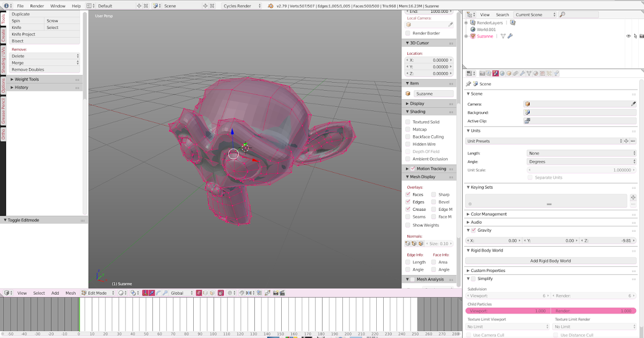Enable the Backface Culling checkbox

(408, 137)
